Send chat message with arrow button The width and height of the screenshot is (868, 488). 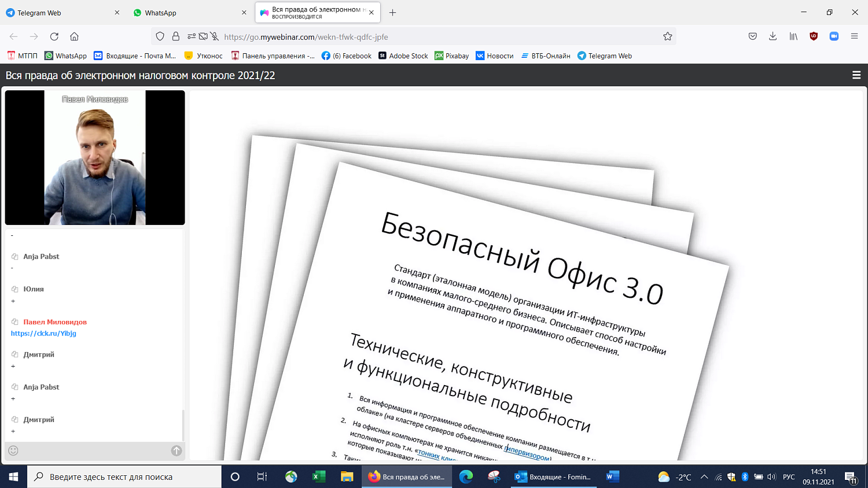pos(176,450)
